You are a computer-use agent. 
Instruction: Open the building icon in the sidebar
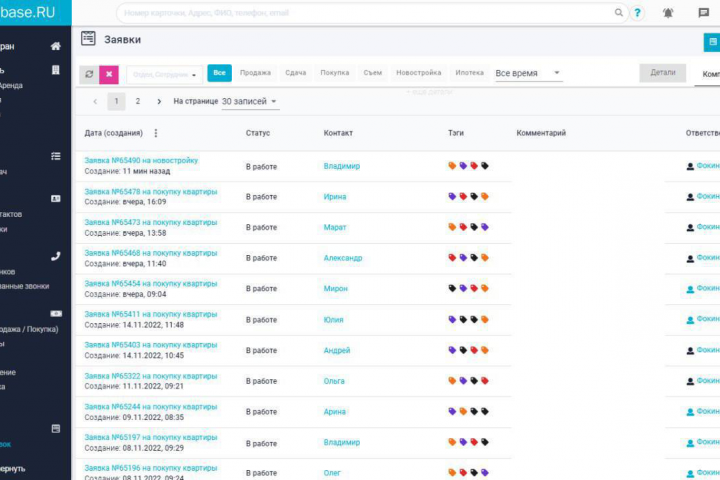[x=56, y=70]
